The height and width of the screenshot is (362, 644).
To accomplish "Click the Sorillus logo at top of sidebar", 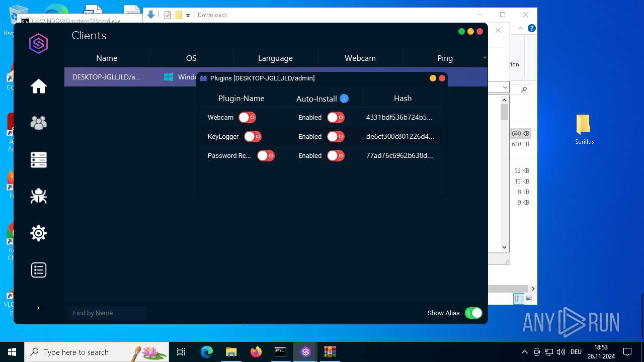I will 39,44.
